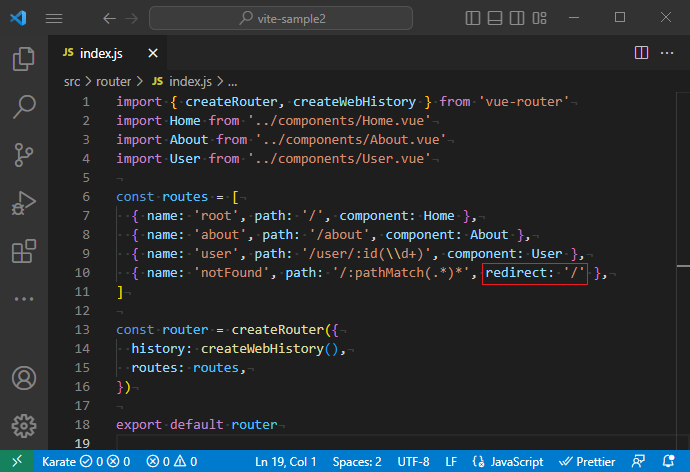Open the hamburger application menu

click(54, 18)
